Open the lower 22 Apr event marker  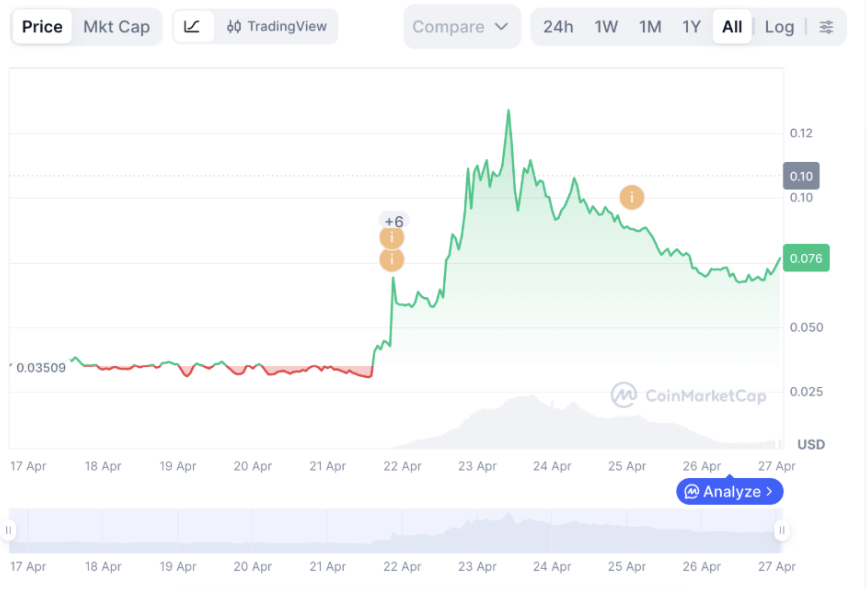(392, 260)
